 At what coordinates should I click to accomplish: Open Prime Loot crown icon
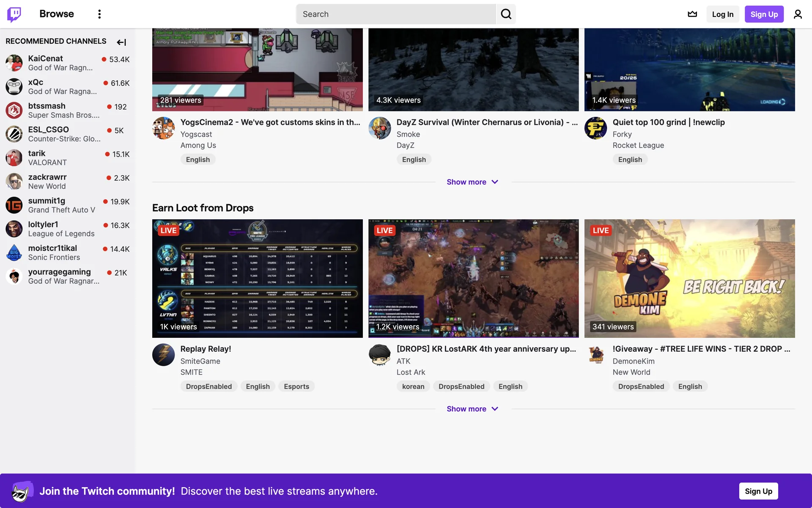coord(692,14)
